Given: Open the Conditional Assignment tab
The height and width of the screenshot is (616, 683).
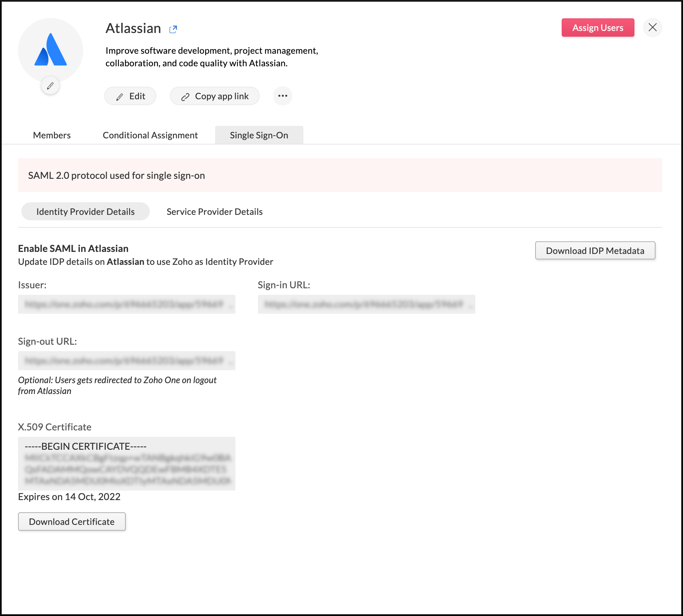Looking at the screenshot, I should [x=150, y=135].
